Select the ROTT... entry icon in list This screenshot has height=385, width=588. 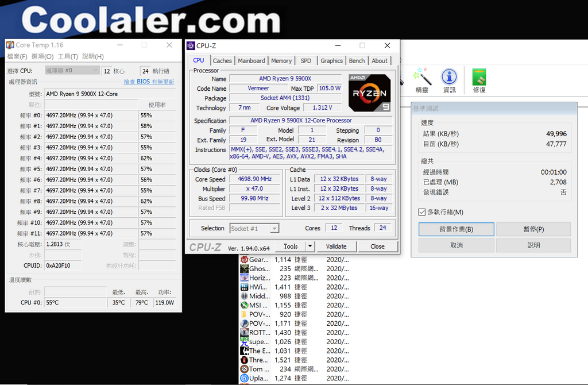(244, 333)
